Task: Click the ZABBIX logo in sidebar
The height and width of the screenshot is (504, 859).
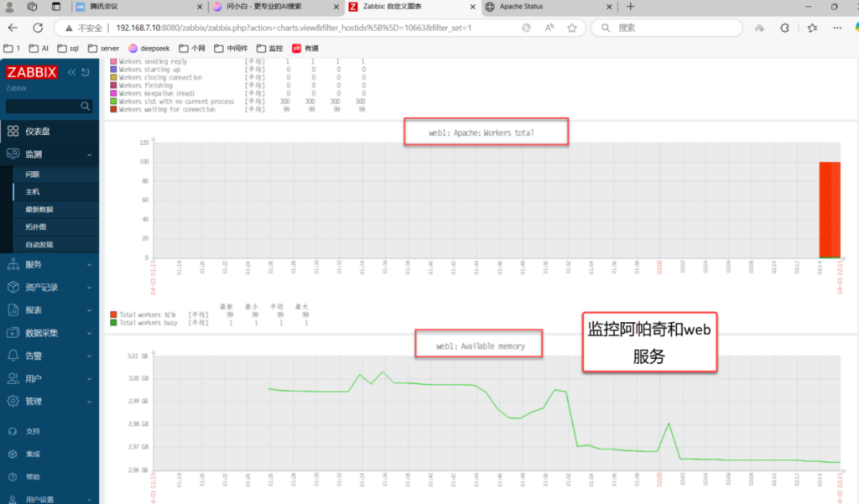Action: click(x=32, y=72)
